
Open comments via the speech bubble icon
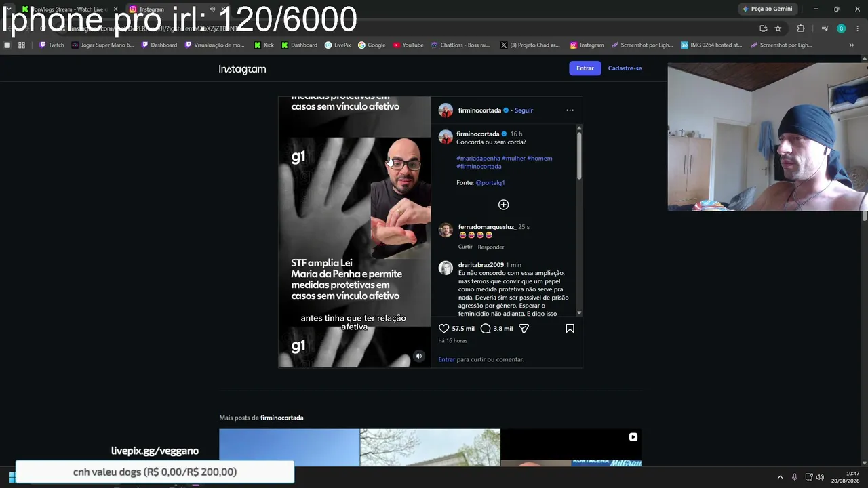[486, 329]
